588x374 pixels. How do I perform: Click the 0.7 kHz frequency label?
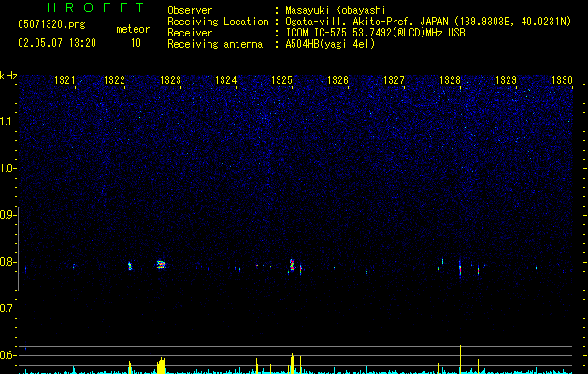click(7, 309)
